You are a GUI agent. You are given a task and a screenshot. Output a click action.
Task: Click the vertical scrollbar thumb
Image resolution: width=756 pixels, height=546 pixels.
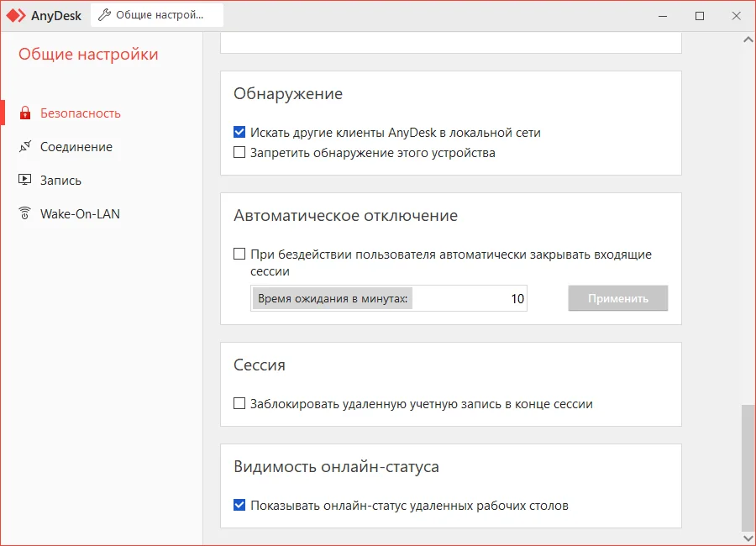[x=748, y=466]
